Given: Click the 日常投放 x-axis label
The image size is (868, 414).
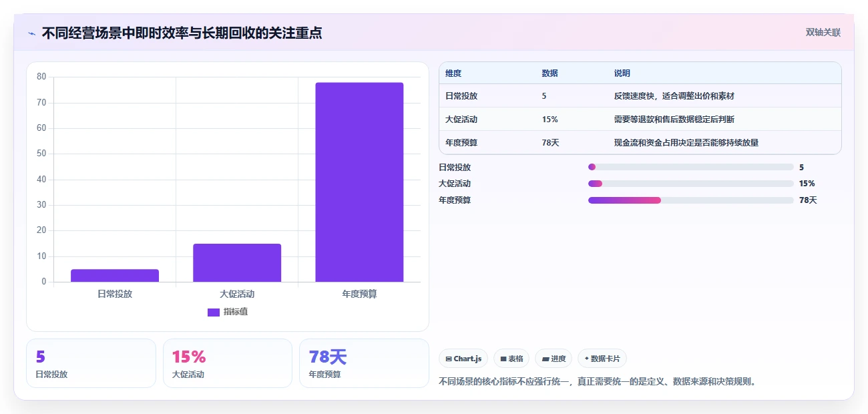Looking at the screenshot, I should pos(115,294).
